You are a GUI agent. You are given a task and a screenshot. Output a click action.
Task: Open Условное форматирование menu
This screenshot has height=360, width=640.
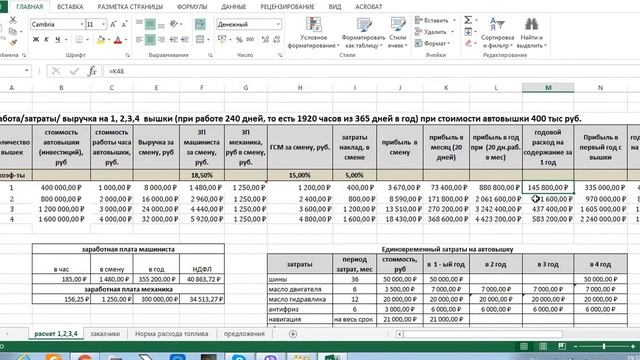tap(313, 33)
